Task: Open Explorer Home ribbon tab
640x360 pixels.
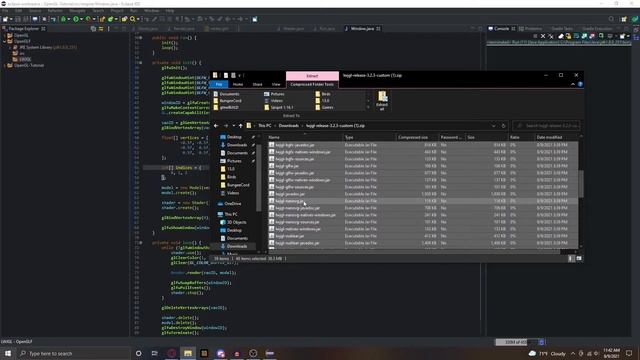Action: pyautogui.click(x=238, y=84)
